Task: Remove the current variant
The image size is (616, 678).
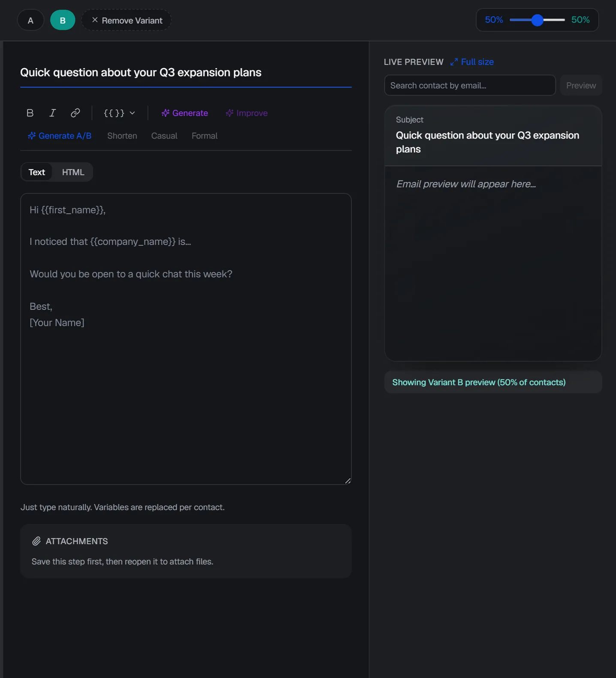Action: [127, 20]
